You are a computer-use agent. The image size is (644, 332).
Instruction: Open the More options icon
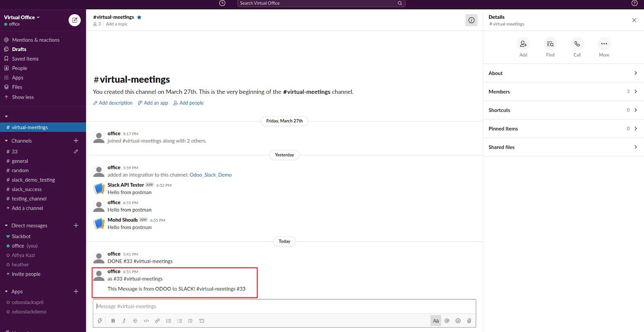coord(604,44)
